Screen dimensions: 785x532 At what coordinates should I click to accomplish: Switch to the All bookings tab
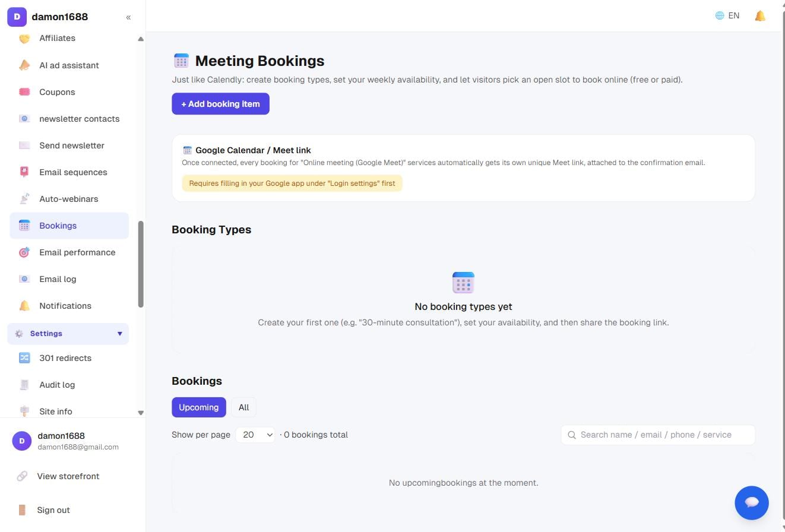243,407
